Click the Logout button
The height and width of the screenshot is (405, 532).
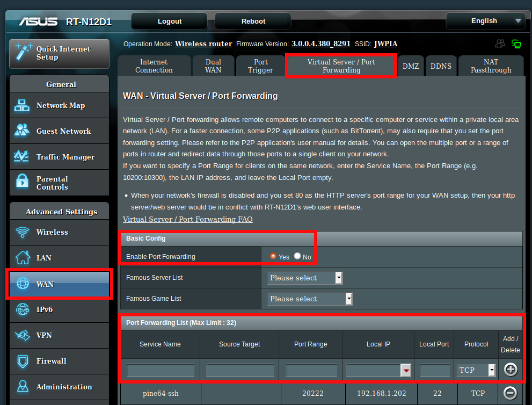pos(169,21)
